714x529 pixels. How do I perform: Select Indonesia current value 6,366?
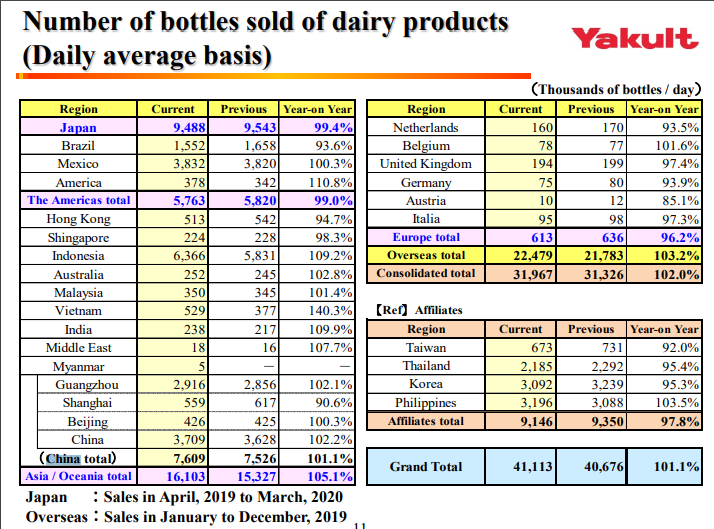173,256
